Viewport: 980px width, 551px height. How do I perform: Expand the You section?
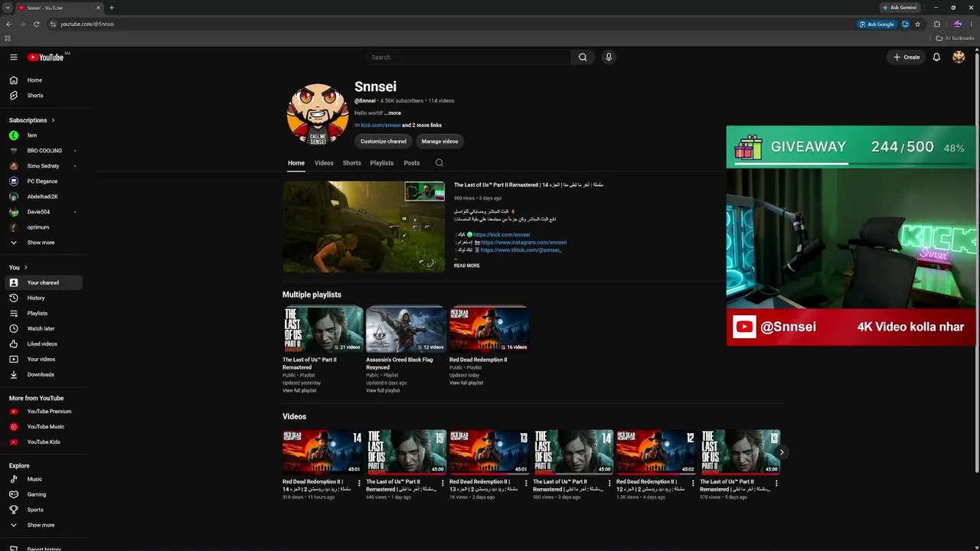[x=18, y=267]
